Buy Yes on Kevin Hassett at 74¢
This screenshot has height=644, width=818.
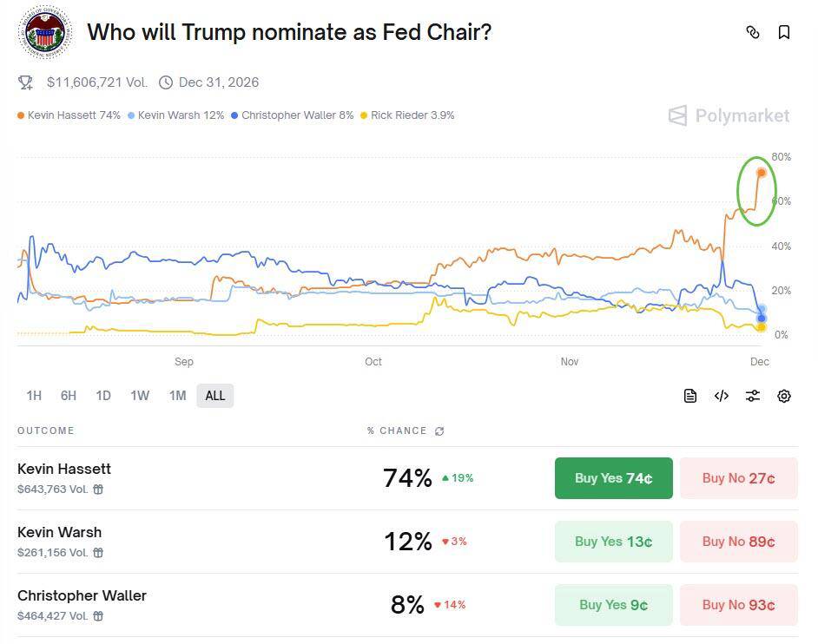coord(613,477)
